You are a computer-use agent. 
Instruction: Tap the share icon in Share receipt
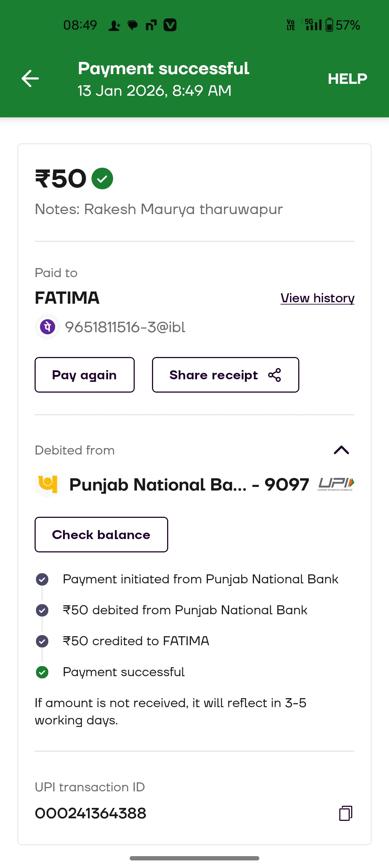(274, 375)
